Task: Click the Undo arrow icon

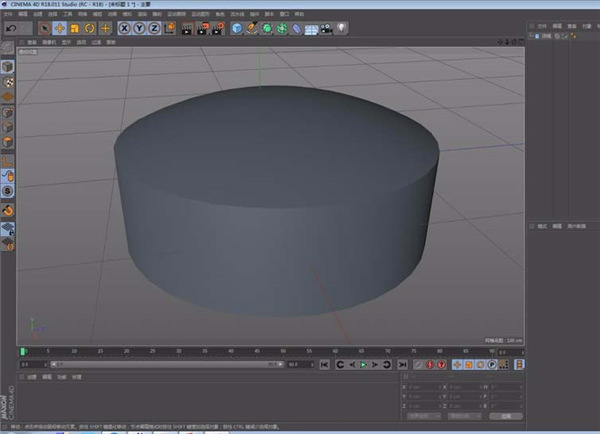Action: 11,28
